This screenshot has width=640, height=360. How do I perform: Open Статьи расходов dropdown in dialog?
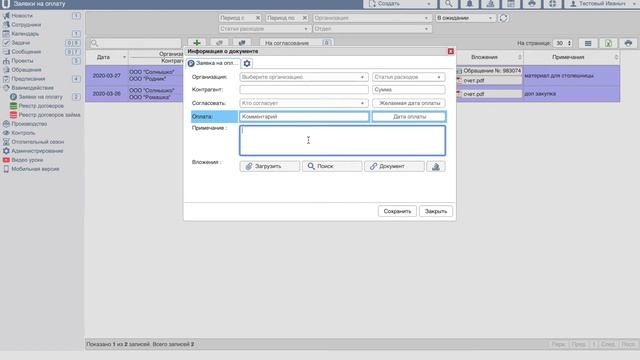pyautogui.click(x=409, y=77)
